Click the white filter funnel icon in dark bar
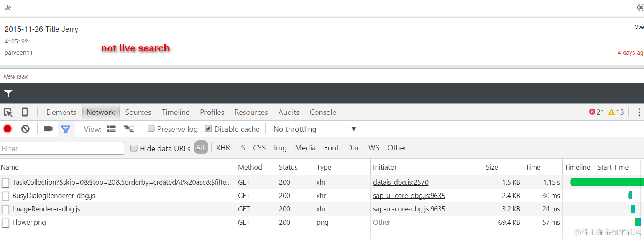Image resolution: width=644 pixels, height=239 pixels. [x=8, y=94]
